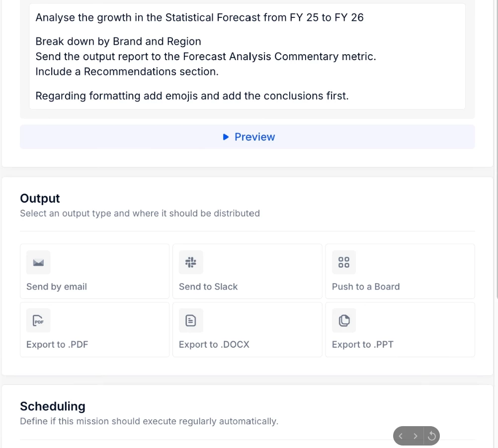
Task: Click the play triangle beside Preview
Action: (x=226, y=137)
